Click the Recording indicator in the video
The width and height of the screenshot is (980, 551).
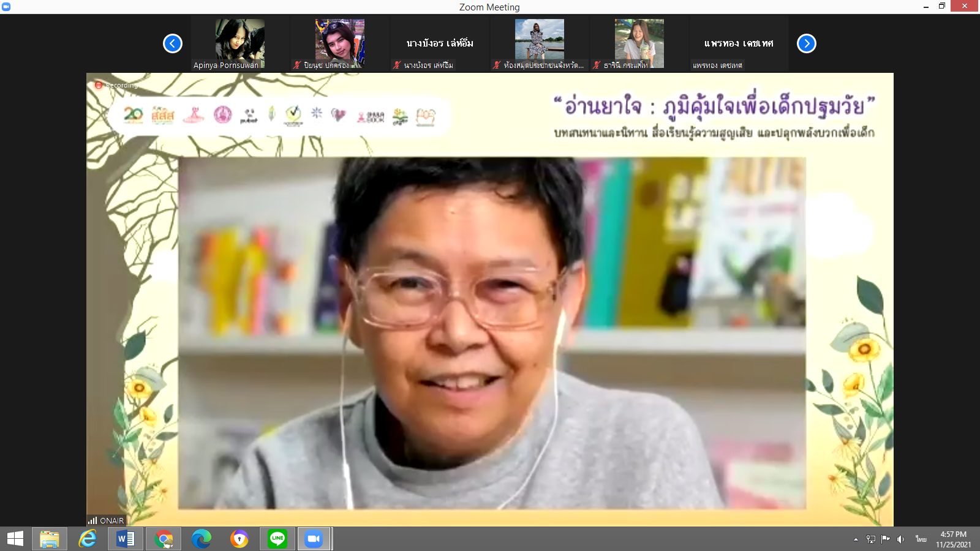point(116,85)
